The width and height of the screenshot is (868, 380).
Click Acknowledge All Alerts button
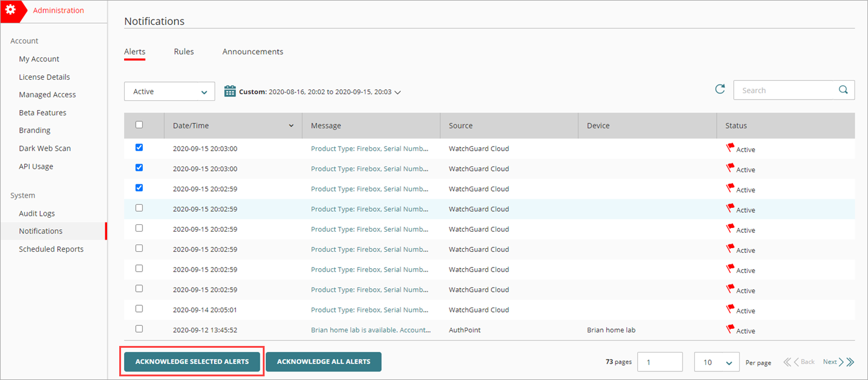323,362
